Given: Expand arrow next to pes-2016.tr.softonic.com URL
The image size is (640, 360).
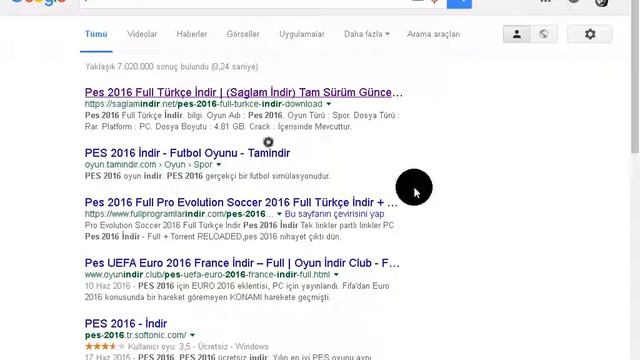Looking at the screenshot, I should (x=192, y=335).
